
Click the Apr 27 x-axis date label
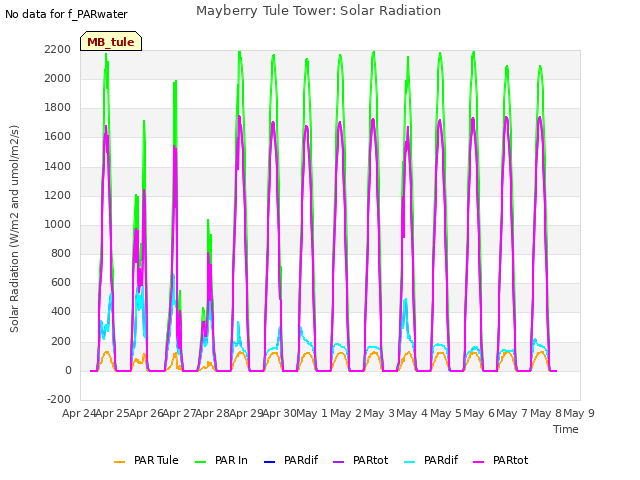coord(180,413)
